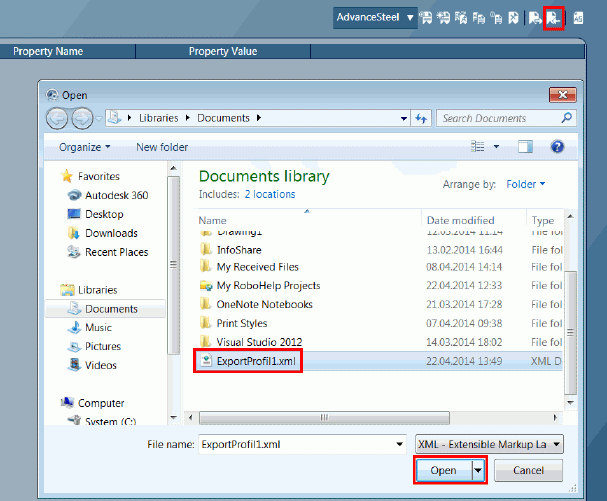Open the Organize menu
The height and width of the screenshot is (501, 607).
84,147
